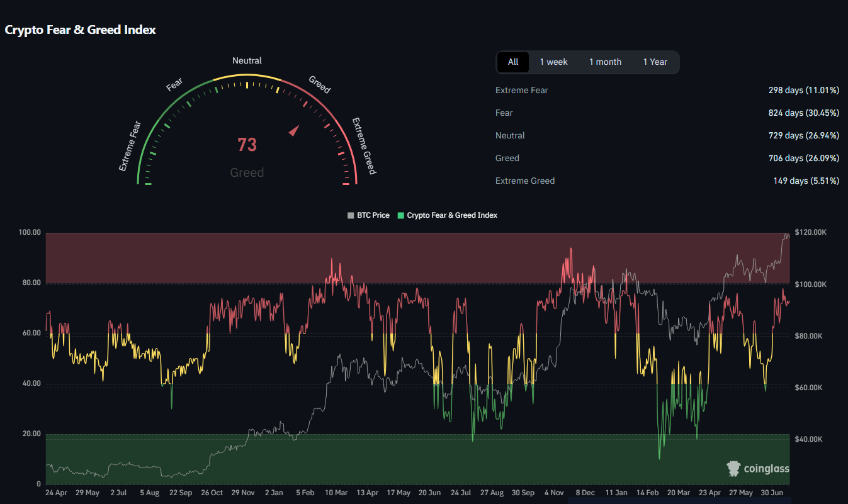This screenshot has width=848, height=504.
Task: Click the 30 Sep date on x-axis
Action: pos(523,493)
